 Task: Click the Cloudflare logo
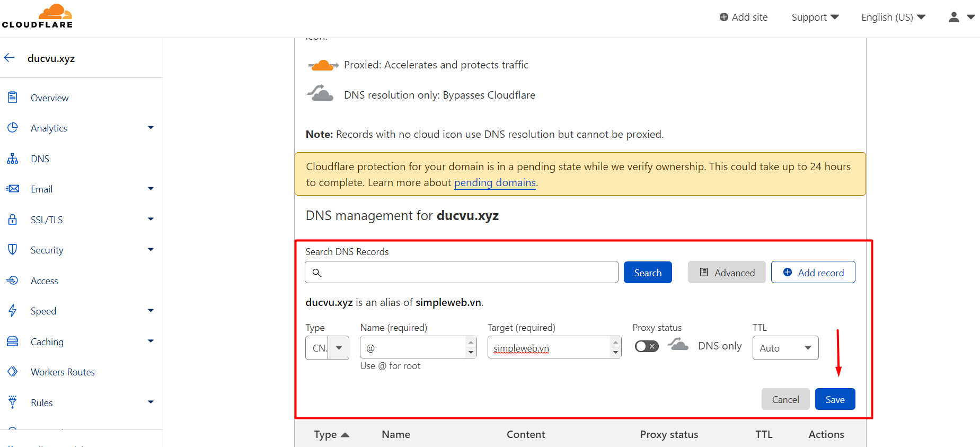37,16
